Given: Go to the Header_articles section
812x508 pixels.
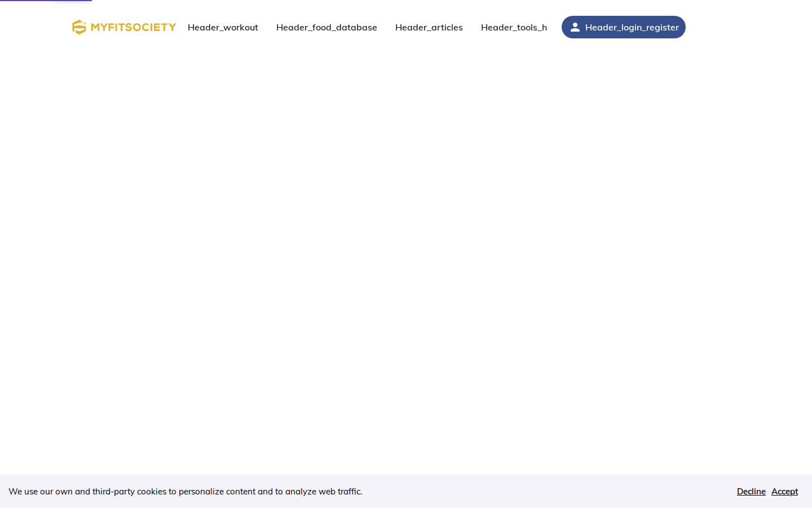Looking at the screenshot, I should pyautogui.click(x=429, y=27).
